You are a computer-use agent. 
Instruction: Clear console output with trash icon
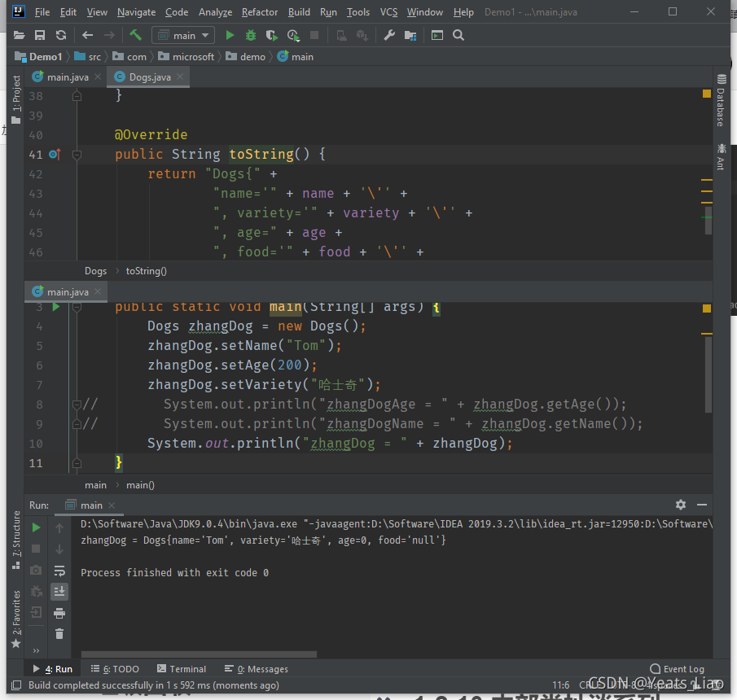coord(59,634)
